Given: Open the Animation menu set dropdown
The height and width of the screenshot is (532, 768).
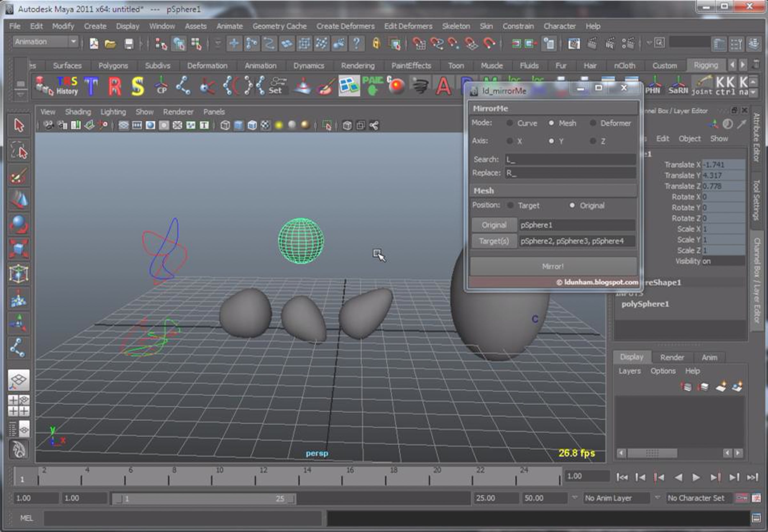Looking at the screenshot, I should [x=46, y=42].
